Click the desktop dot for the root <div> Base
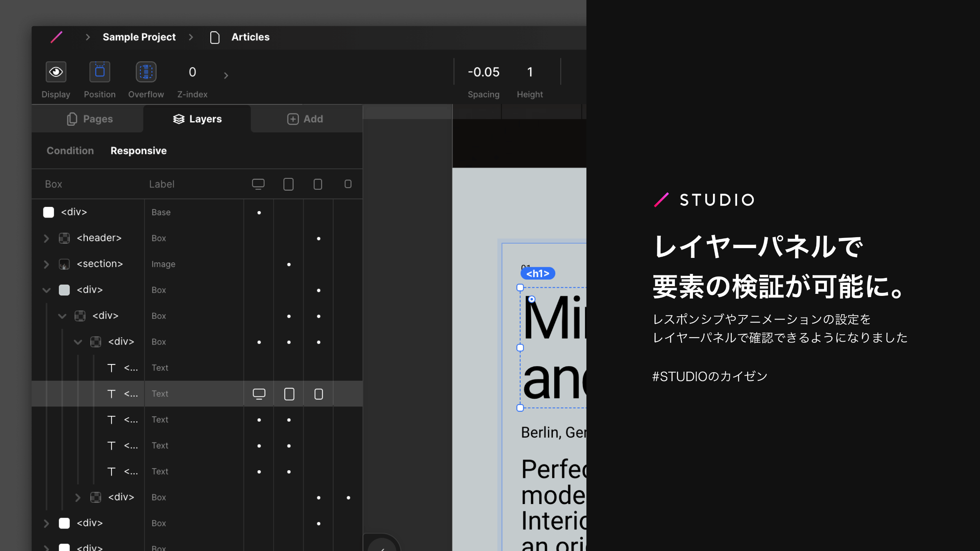The width and height of the screenshot is (980, 551). tap(259, 213)
